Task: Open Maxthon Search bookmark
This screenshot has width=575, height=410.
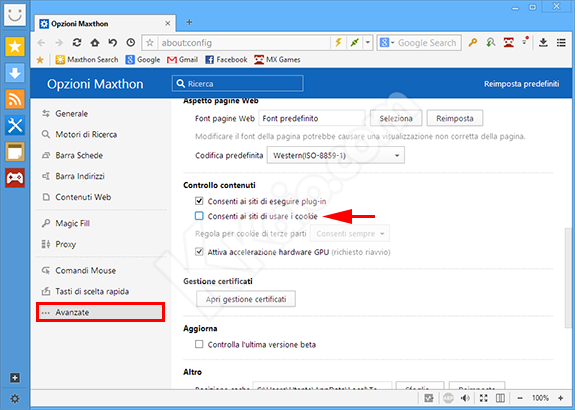Action: pos(87,59)
